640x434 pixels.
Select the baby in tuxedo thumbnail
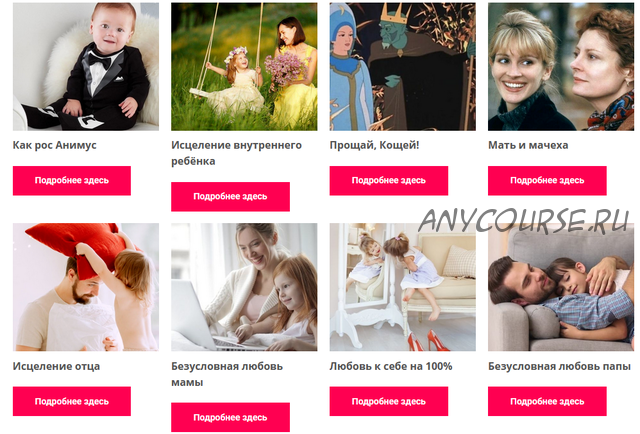coord(86,67)
